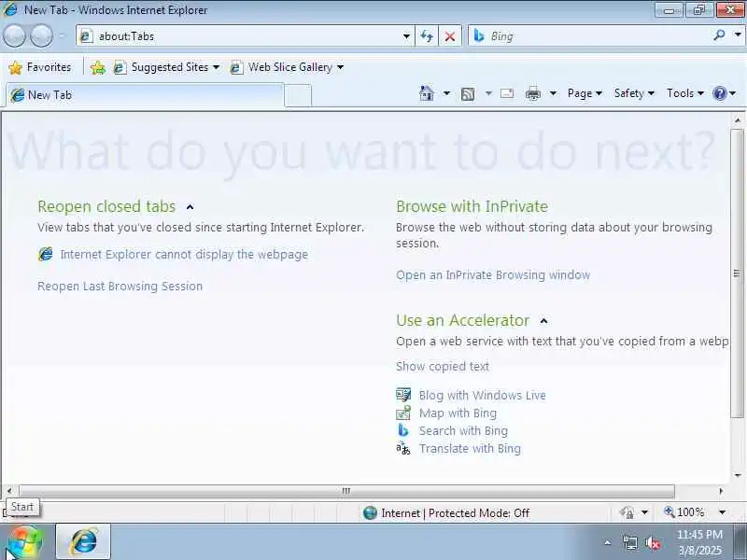Click the taskbar clock showing 11:45 PM
The height and width of the screenshot is (560, 747).
[x=699, y=542]
